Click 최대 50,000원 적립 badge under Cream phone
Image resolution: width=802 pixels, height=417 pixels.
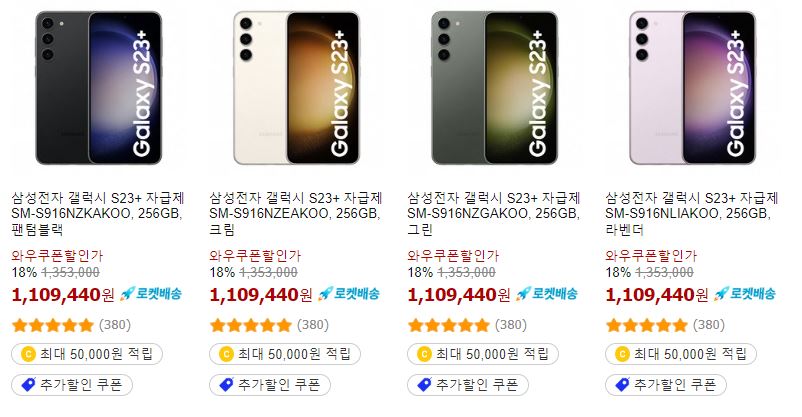[x=285, y=354]
